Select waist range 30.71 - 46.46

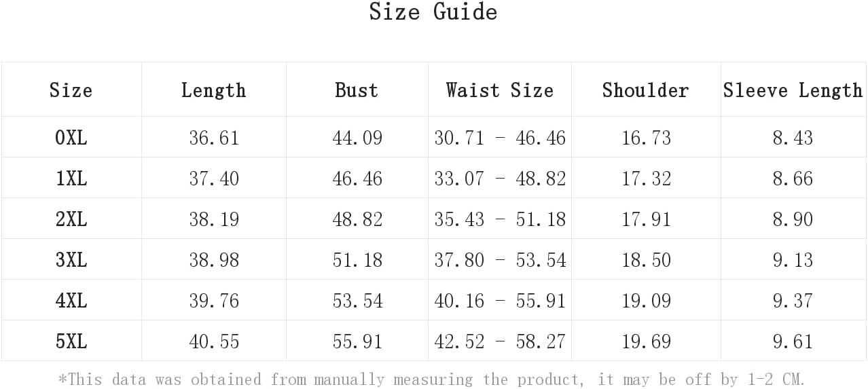(500, 138)
